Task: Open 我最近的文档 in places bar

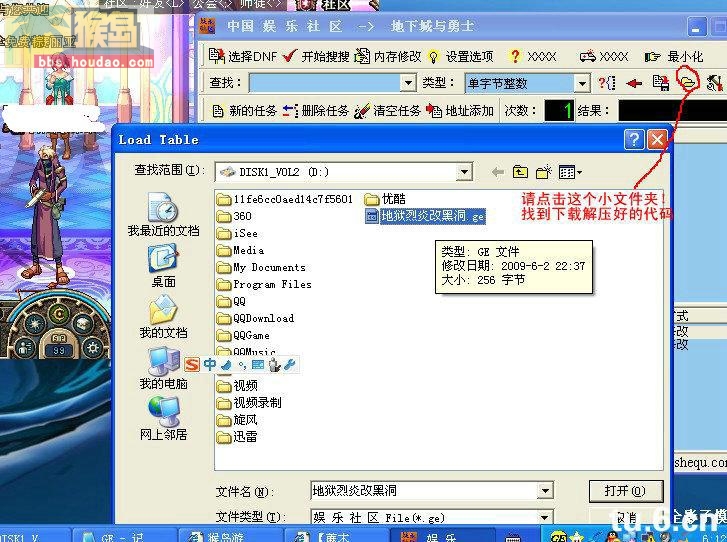Action: click(163, 215)
